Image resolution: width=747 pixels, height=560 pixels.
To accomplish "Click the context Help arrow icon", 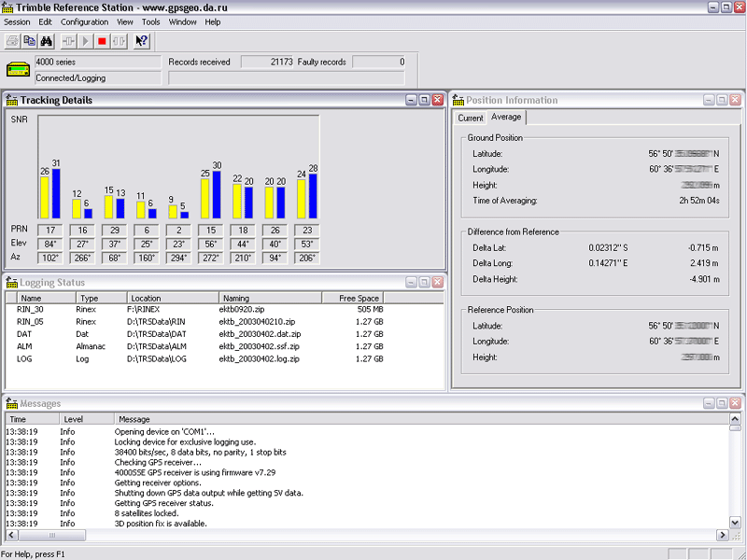I will coord(142,41).
